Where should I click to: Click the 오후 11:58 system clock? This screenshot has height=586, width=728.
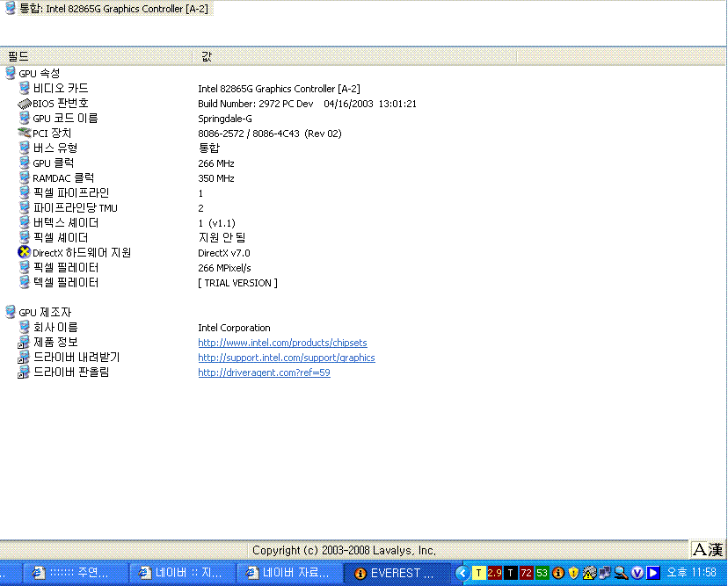(x=691, y=573)
